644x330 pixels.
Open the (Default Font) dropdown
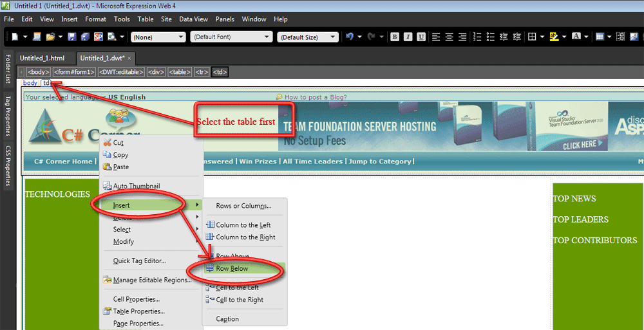click(x=232, y=37)
